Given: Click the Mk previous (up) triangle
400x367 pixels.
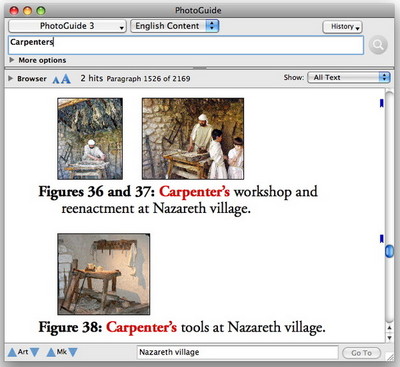Looking at the screenshot, I should click(x=51, y=352).
